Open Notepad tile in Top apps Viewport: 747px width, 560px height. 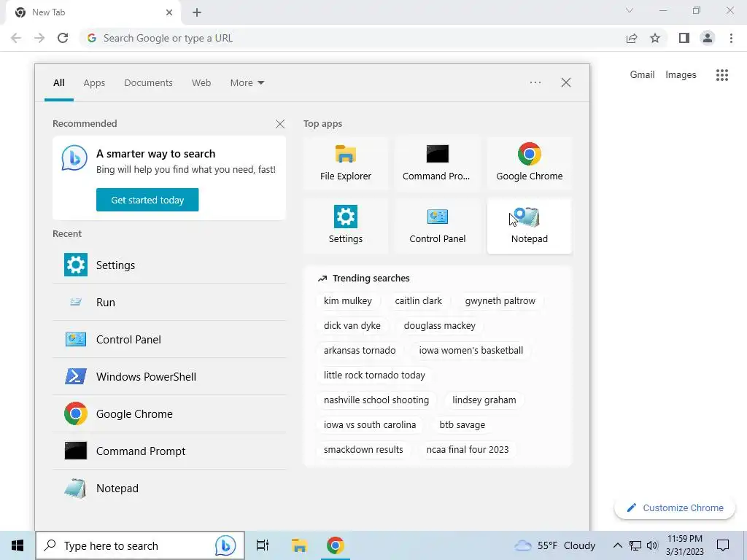point(530,226)
